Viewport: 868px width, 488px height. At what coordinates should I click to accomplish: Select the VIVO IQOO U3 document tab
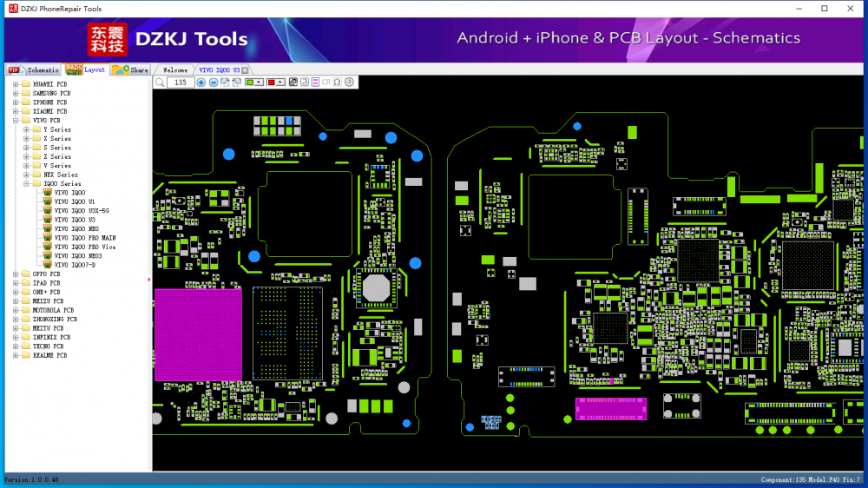tap(220, 70)
